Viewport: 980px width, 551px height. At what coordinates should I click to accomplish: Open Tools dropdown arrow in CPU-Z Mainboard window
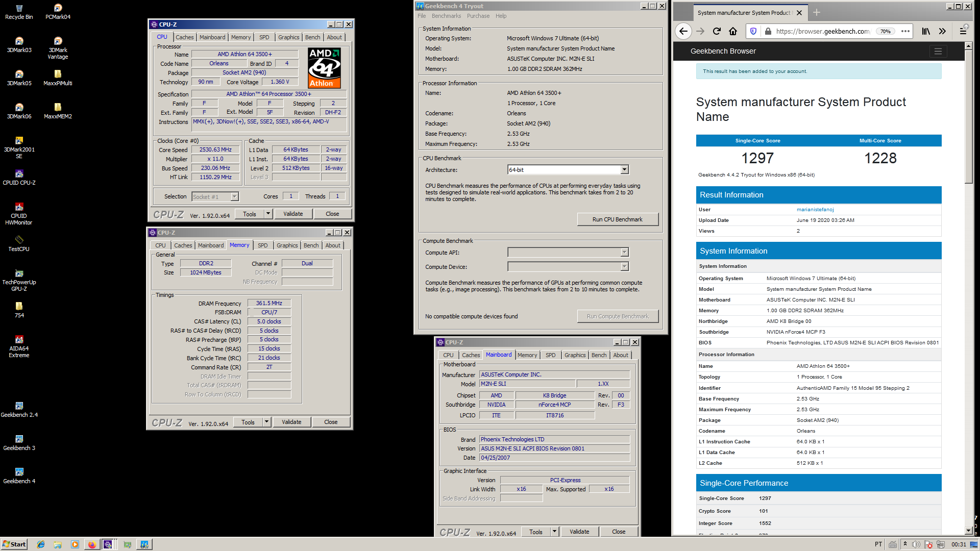pos(554,532)
